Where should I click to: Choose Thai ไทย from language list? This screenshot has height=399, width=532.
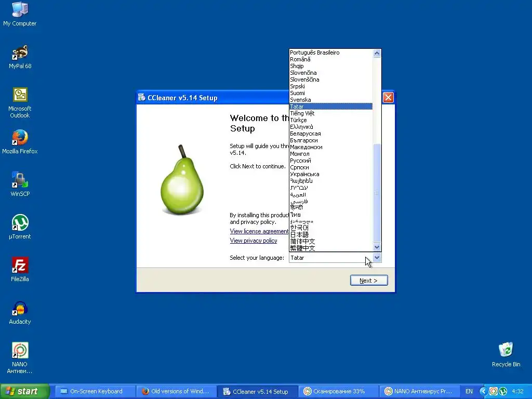(331, 215)
